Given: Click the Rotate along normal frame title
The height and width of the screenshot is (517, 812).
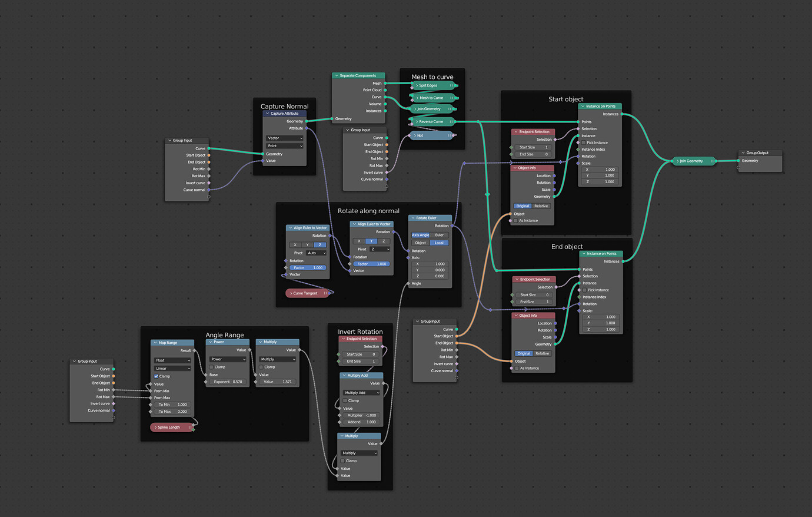Looking at the screenshot, I should point(368,211).
